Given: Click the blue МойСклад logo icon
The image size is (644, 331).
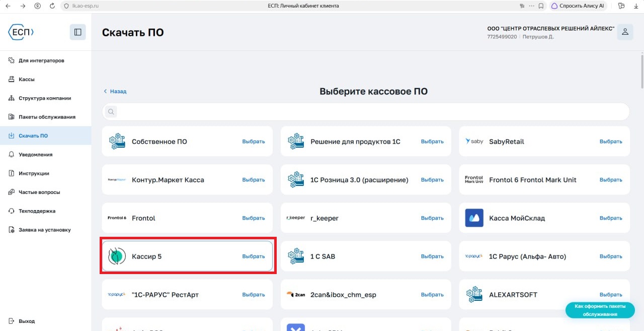Looking at the screenshot, I should [474, 218].
